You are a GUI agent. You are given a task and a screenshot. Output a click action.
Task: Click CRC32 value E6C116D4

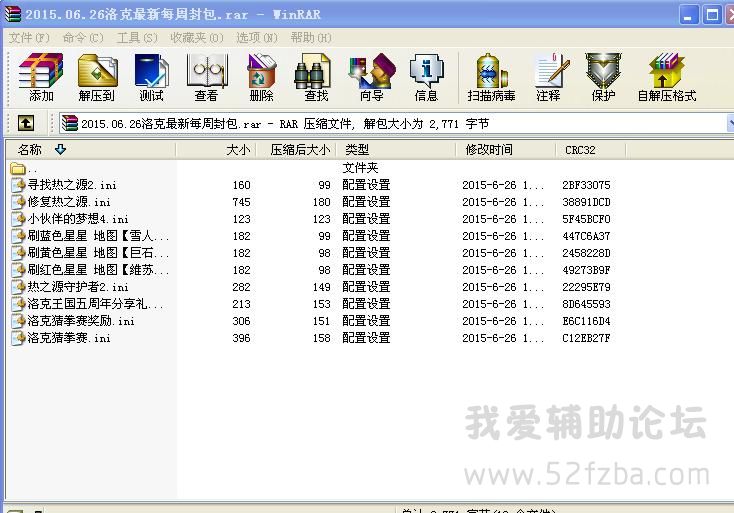tap(586, 321)
